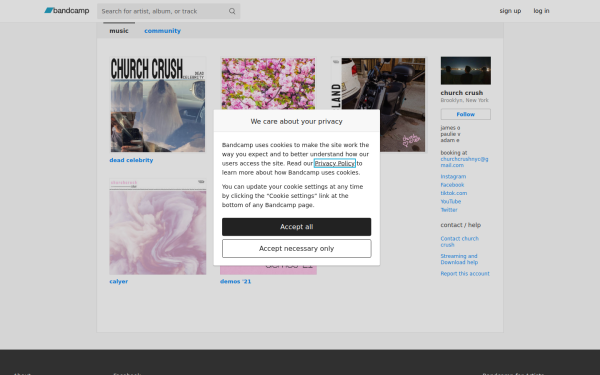
Task: Click the 'Brooklyn, New York' location text
Action: coord(464,100)
